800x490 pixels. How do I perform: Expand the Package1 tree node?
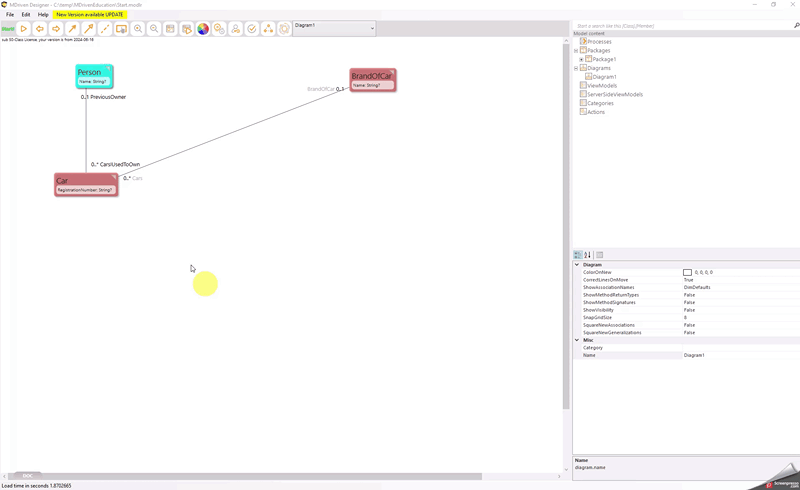pyautogui.click(x=581, y=59)
